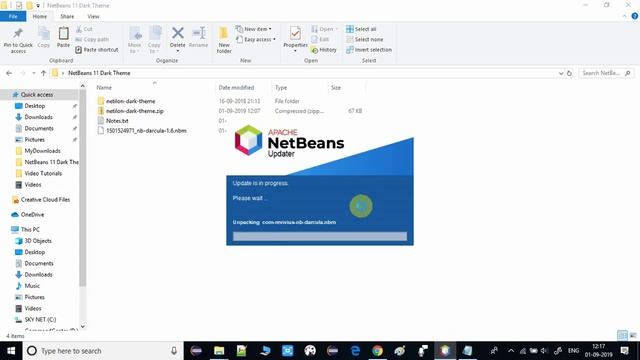This screenshot has height=360, width=640.
Task: Click the Paste ribbon icon
Action: pyautogui.click(x=63, y=33)
